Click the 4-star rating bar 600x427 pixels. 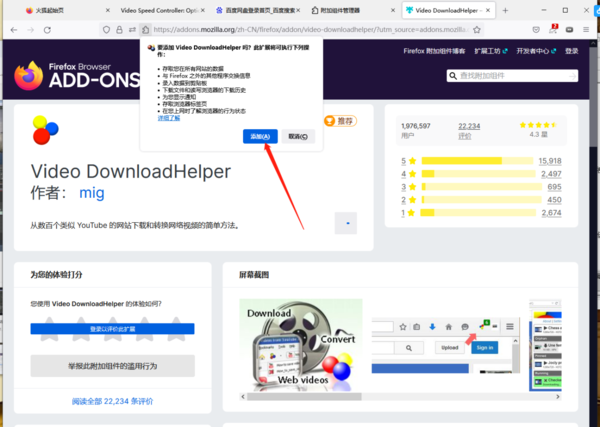pyautogui.click(x=478, y=174)
